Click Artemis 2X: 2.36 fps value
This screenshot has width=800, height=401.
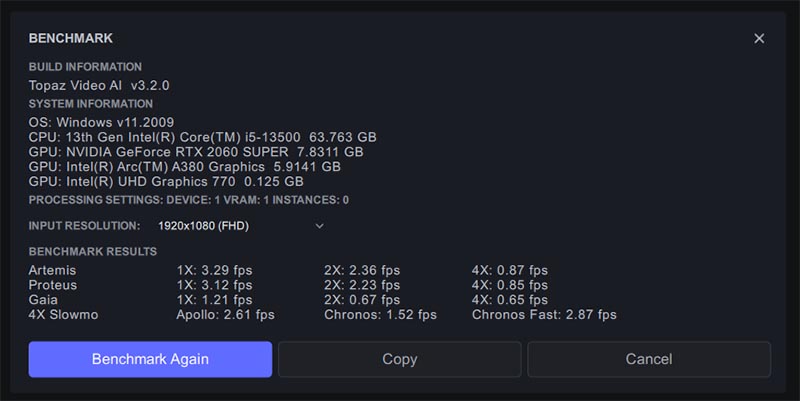coord(362,270)
